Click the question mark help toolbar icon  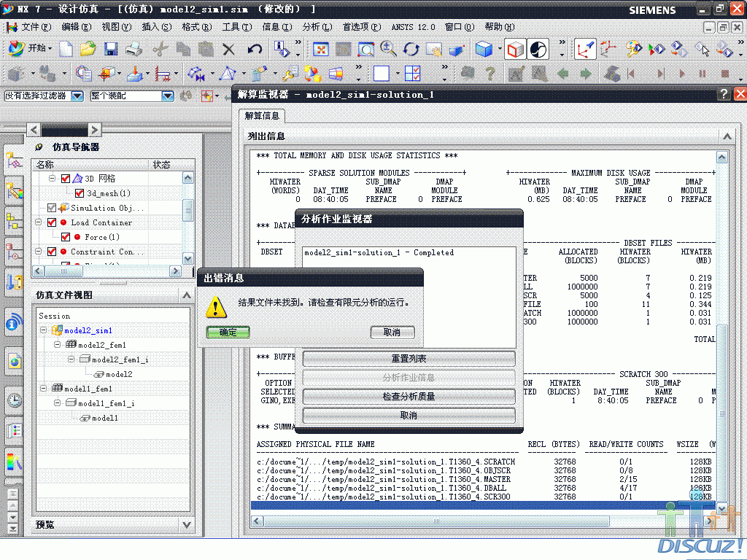(x=490, y=74)
